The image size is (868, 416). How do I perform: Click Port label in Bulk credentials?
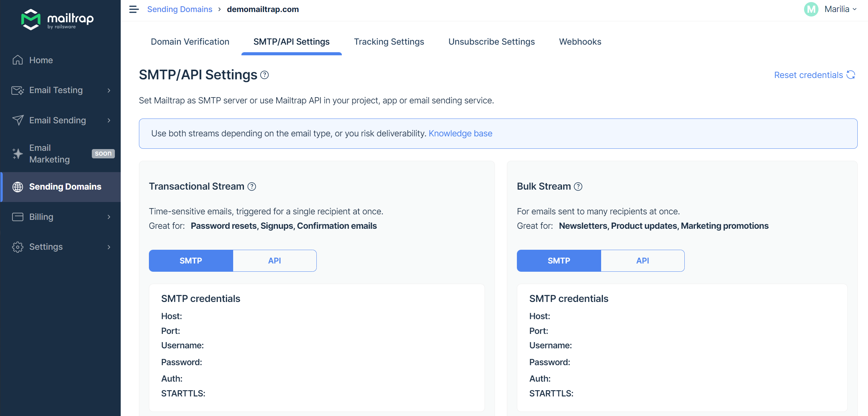tap(539, 331)
